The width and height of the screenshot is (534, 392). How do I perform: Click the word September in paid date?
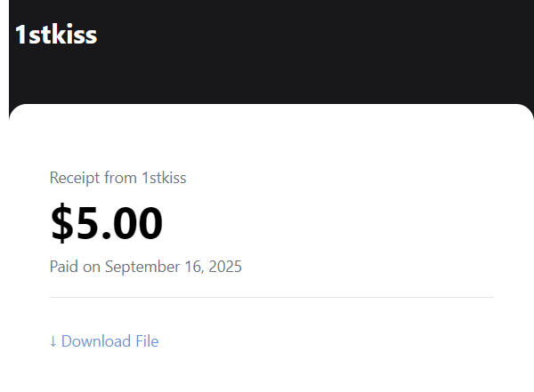[138, 267]
